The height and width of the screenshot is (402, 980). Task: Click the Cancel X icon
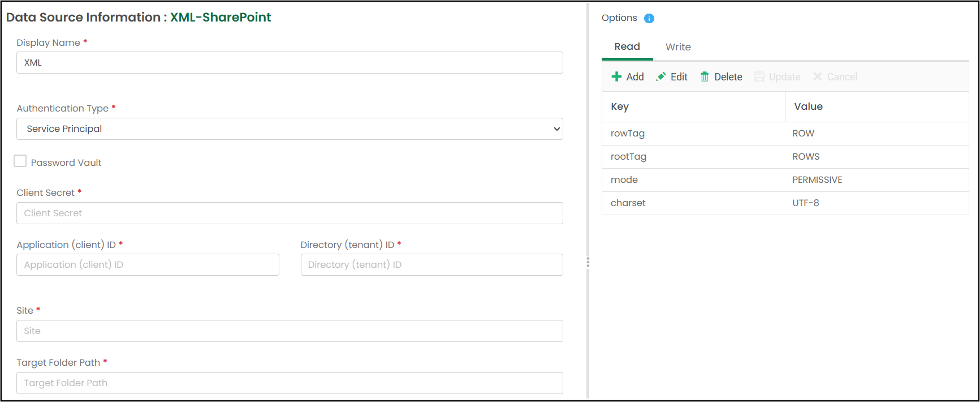point(818,76)
